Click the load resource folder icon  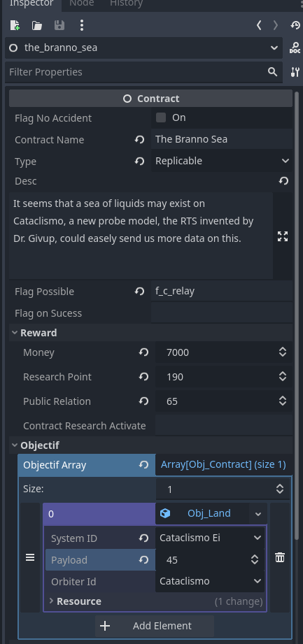(37, 25)
